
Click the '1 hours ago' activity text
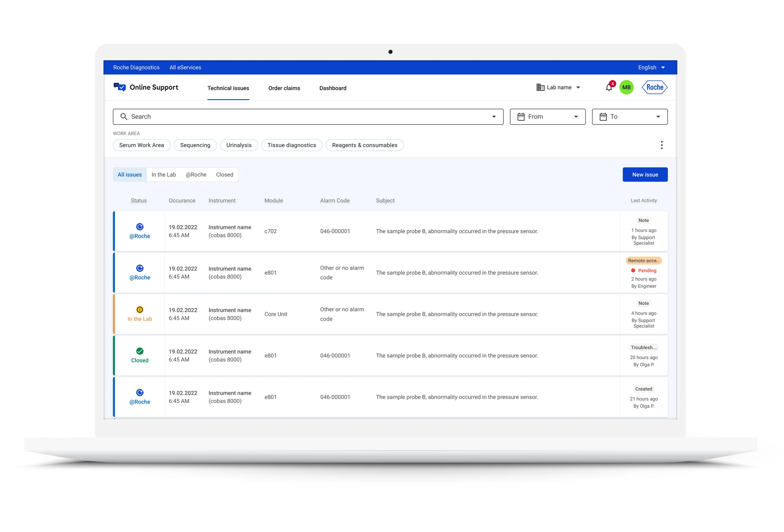pos(644,230)
